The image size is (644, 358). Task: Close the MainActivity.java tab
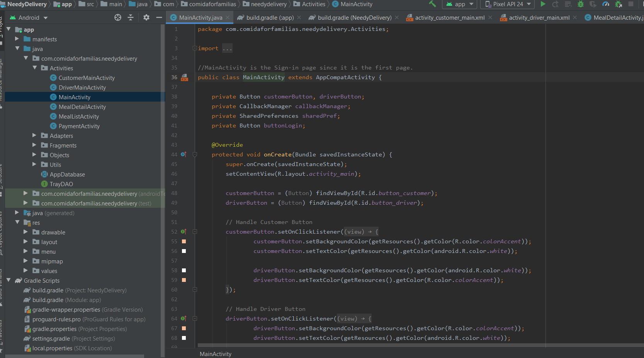pos(228,18)
